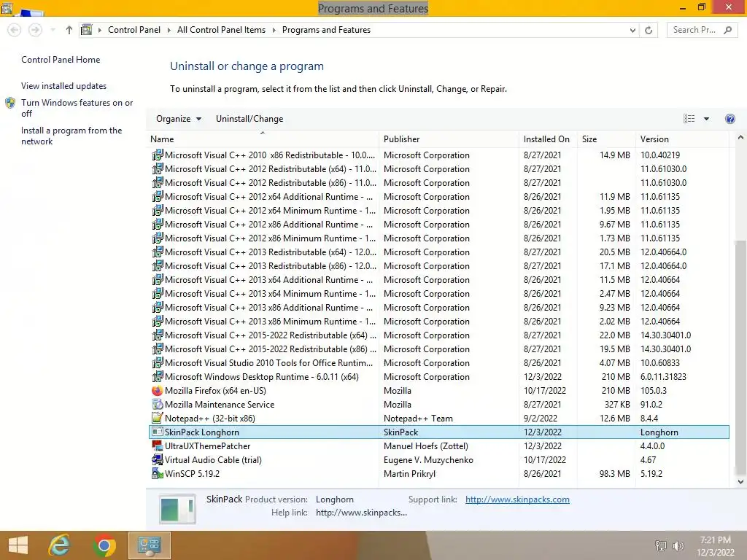
Task: Click Uninstall/Change button
Action: pos(249,119)
